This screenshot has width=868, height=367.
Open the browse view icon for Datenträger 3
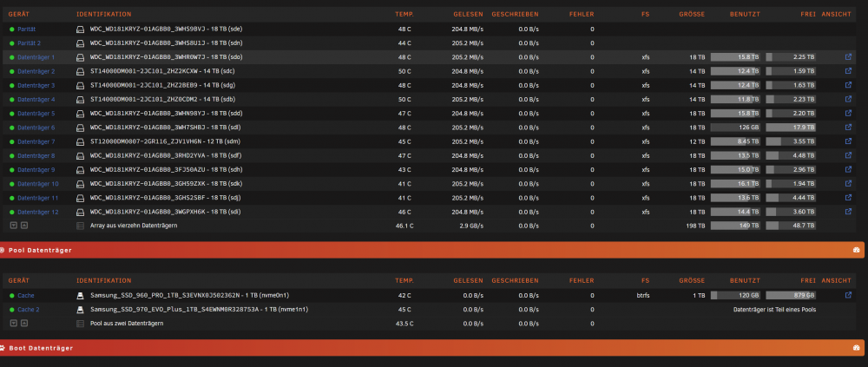(x=848, y=85)
